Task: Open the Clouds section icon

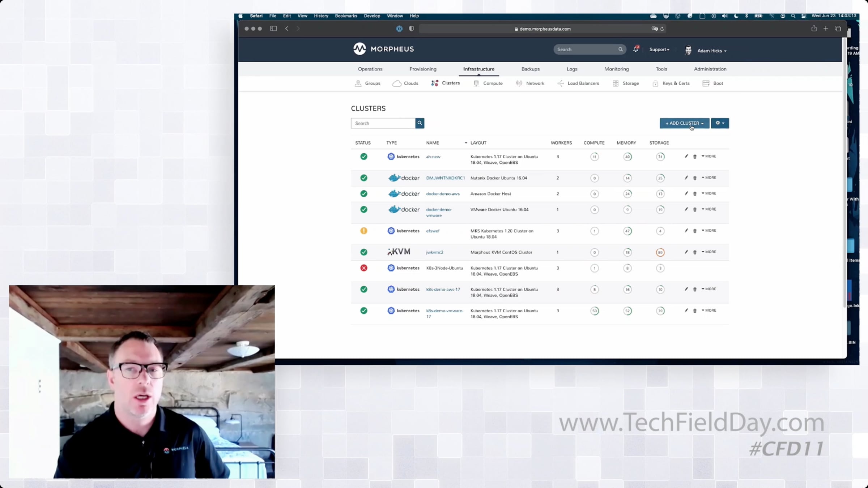Action: (x=397, y=84)
